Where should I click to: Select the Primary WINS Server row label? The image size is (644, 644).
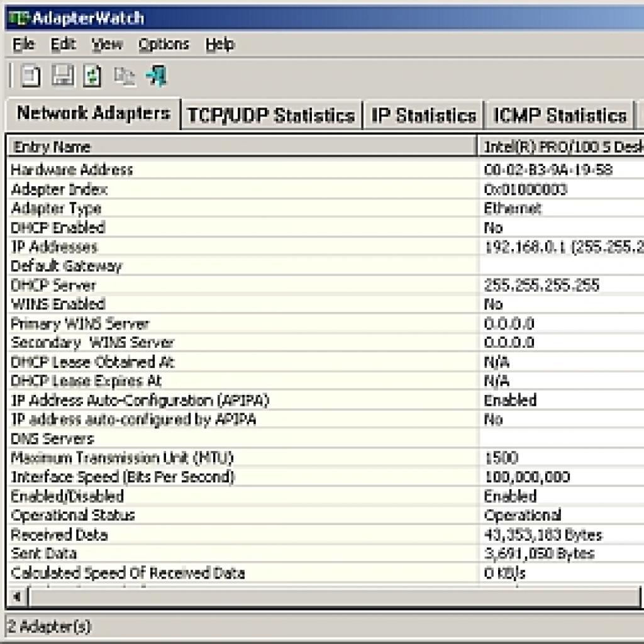pyautogui.click(x=80, y=324)
